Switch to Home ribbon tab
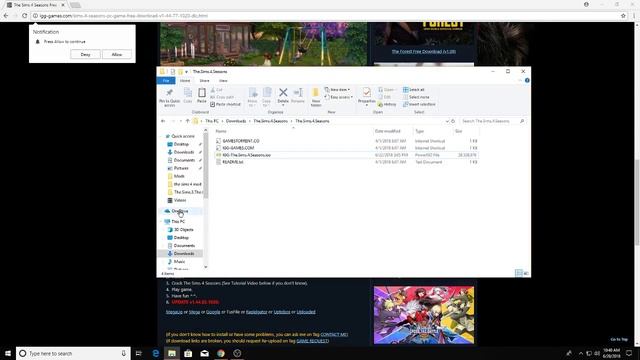The width and height of the screenshot is (640, 360). [x=185, y=81]
